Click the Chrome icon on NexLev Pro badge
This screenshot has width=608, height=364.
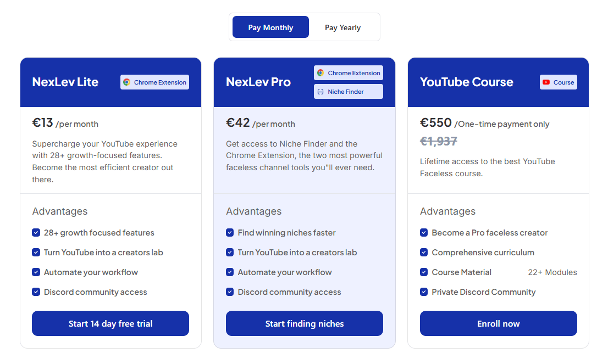322,72
